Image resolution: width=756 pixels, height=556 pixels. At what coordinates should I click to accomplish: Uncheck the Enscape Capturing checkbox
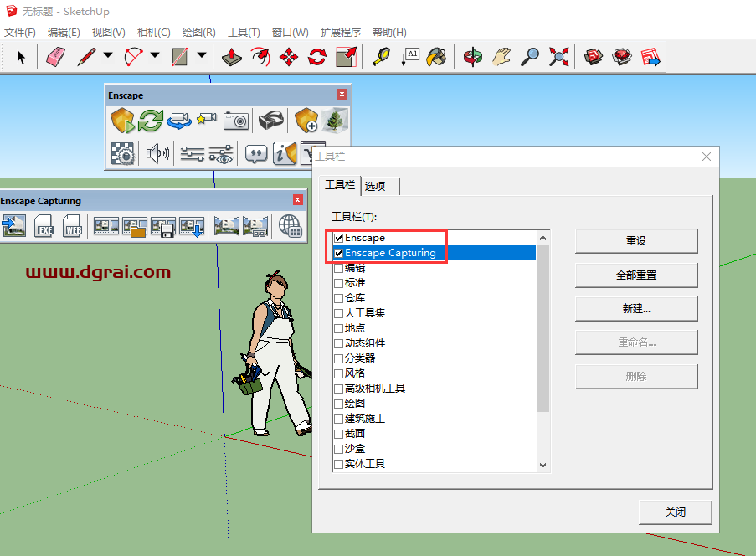338,253
